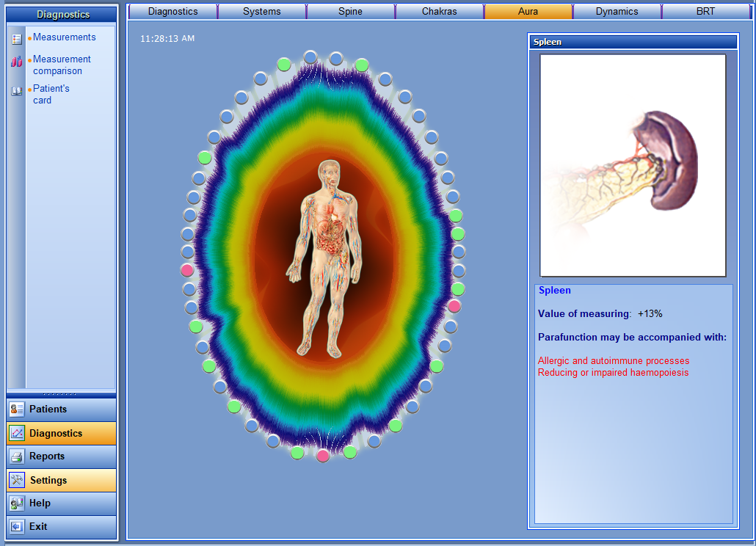Click the Exit button
Screen dimensions: 756x546
[x=61, y=526]
